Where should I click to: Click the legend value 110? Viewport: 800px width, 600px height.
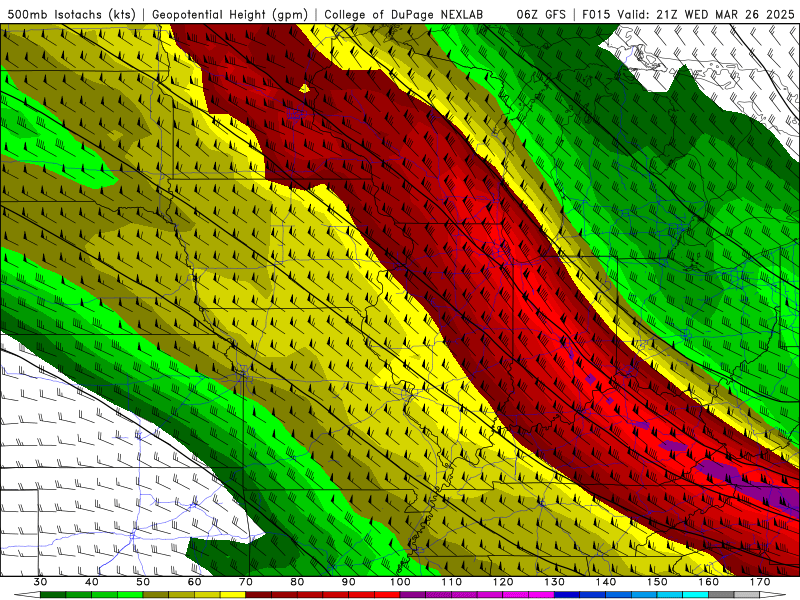coord(452,582)
